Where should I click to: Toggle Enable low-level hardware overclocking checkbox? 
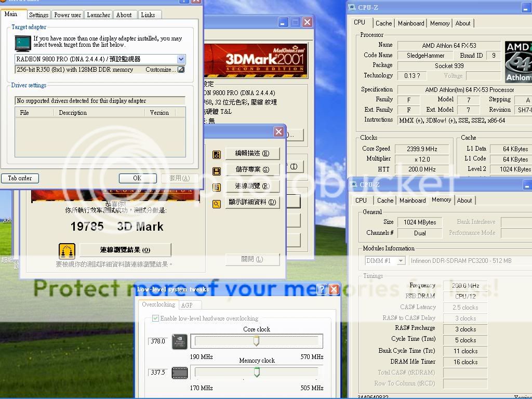[155, 318]
